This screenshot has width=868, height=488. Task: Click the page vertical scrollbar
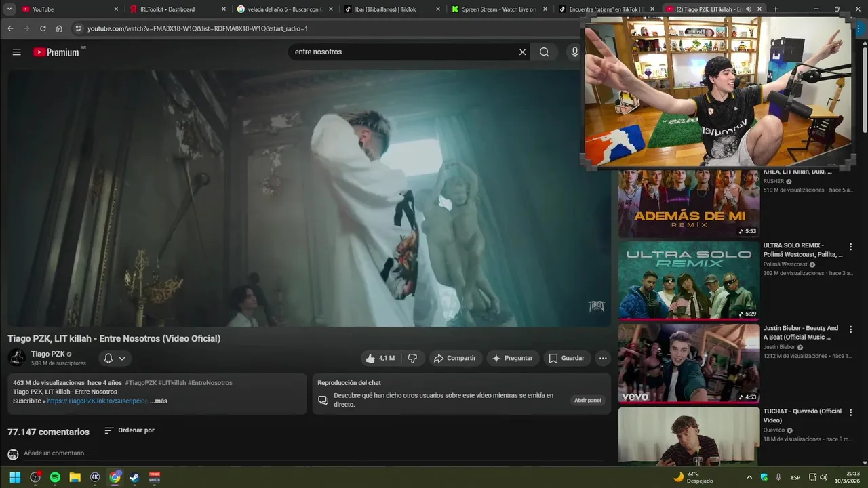coord(865,88)
